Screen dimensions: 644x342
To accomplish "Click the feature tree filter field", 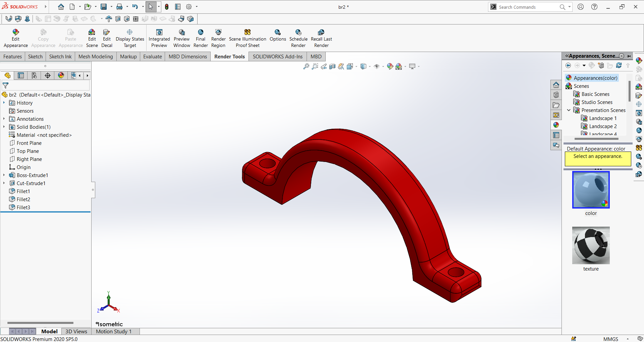I will coord(46,85).
